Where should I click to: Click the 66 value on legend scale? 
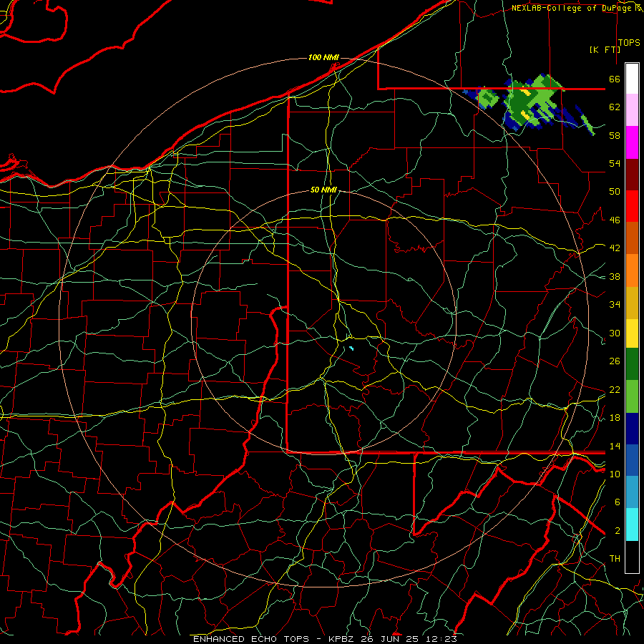(x=615, y=79)
